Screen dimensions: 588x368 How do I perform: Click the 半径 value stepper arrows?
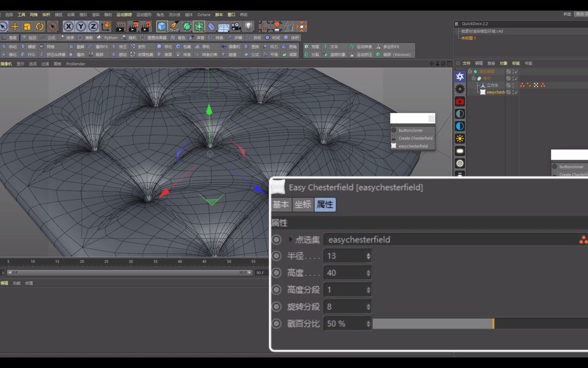click(368, 256)
